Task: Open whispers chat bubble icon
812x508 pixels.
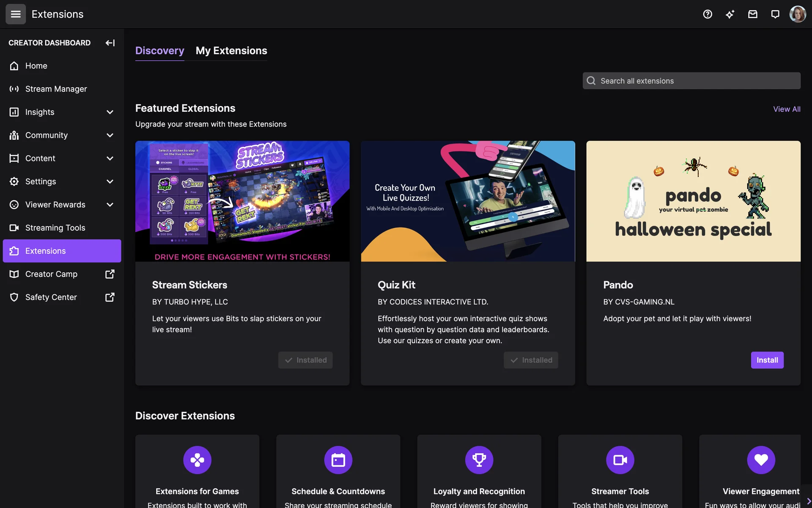Action: click(x=775, y=14)
